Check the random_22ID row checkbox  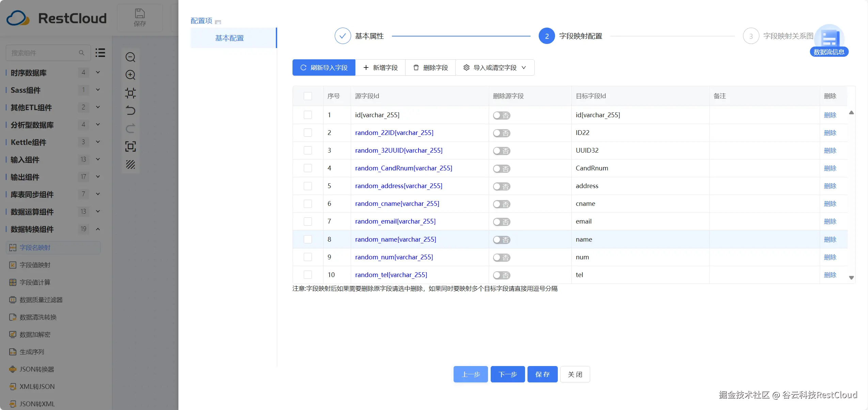point(308,133)
